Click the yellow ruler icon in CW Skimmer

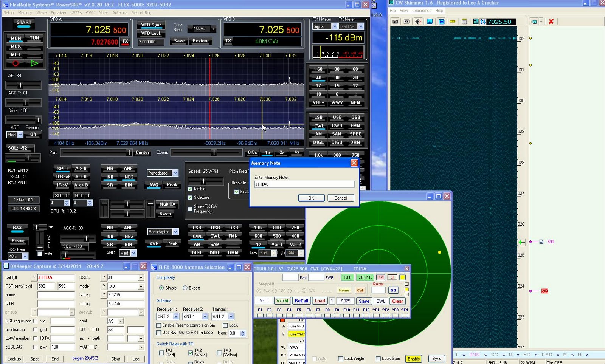click(x=453, y=22)
